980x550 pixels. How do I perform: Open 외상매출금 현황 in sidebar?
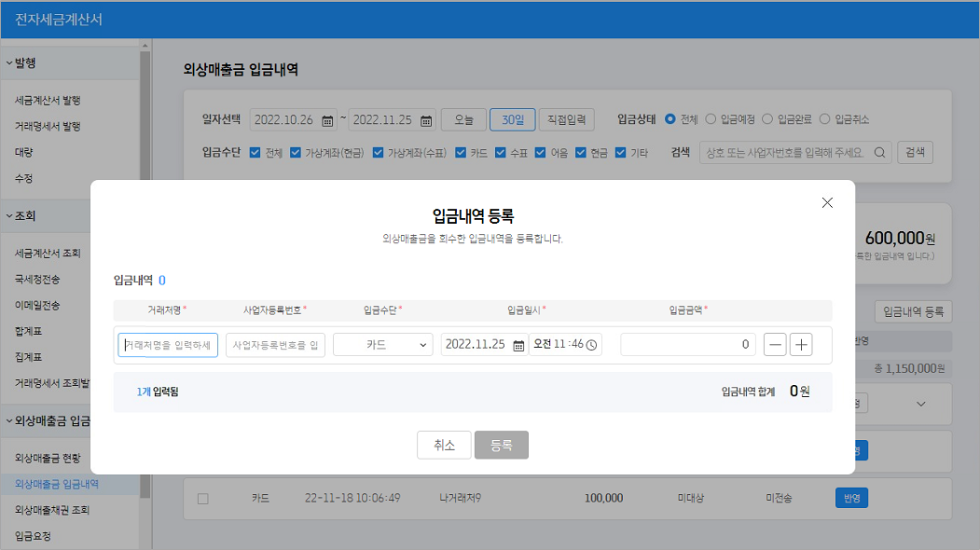pyautogui.click(x=48, y=458)
